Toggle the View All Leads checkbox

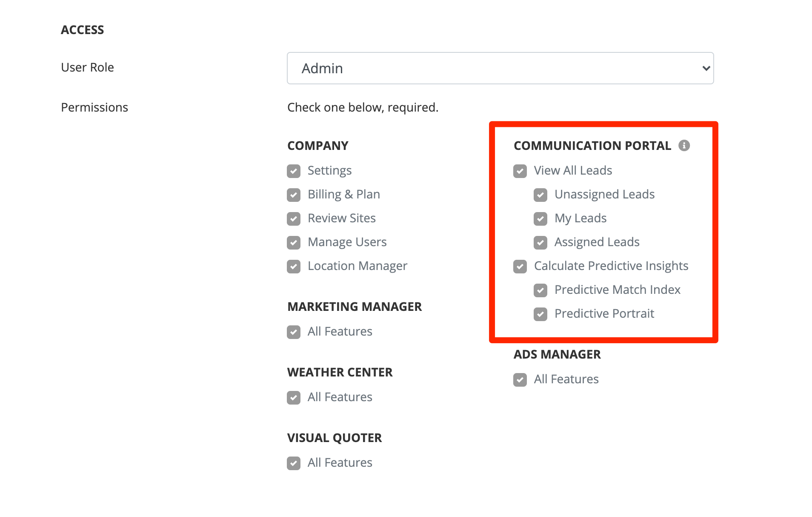coord(520,171)
